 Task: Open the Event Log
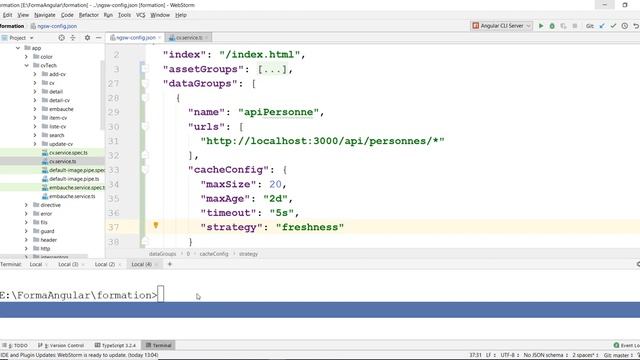point(627,345)
